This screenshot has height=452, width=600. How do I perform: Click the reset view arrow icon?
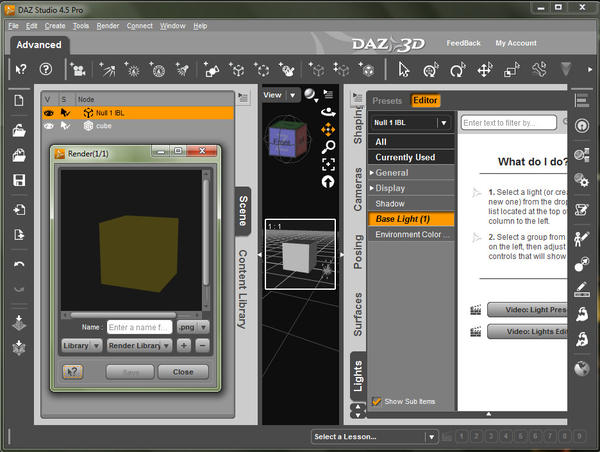click(328, 182)
